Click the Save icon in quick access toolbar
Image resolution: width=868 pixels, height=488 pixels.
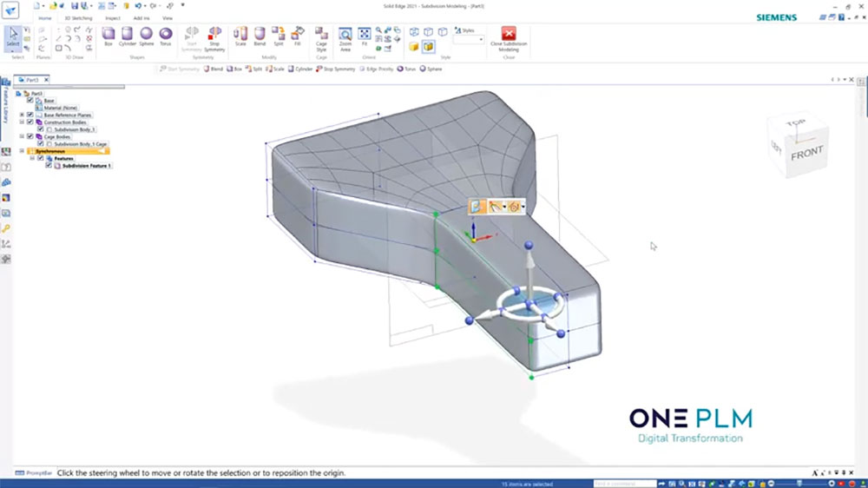point(74,5)
